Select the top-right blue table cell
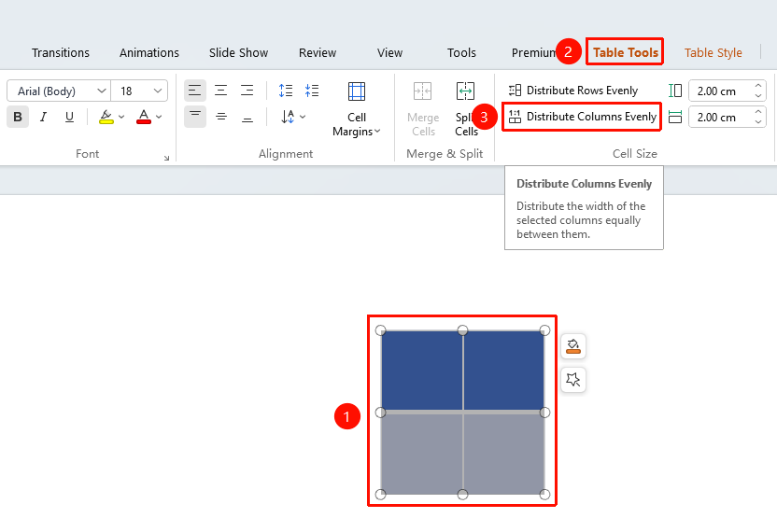Viewport: 777px width, 532px height. pos(504,371)
